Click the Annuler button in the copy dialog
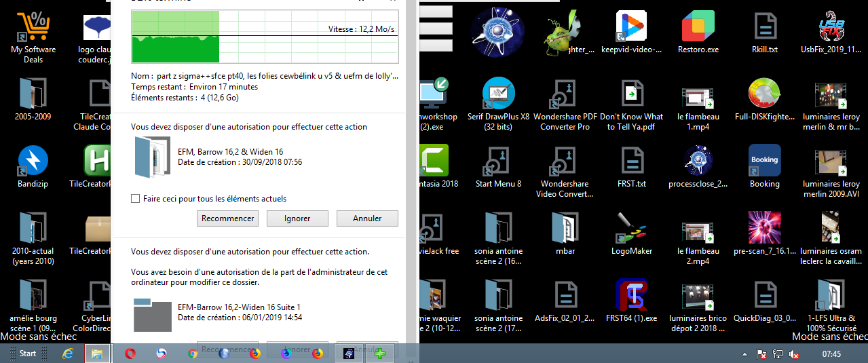This screenshot has width=868, height=363. pyautogui.click(x=366, y=218)
